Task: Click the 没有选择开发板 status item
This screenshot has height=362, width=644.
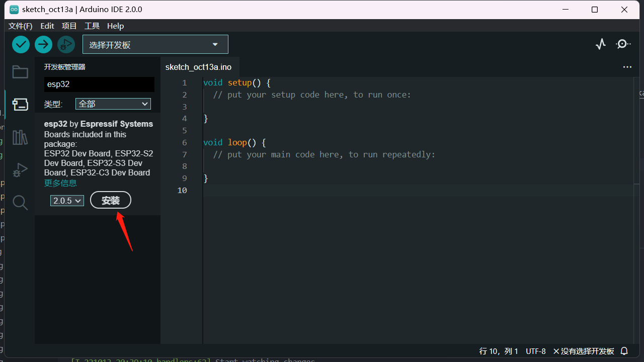Action: coord(584,351)
